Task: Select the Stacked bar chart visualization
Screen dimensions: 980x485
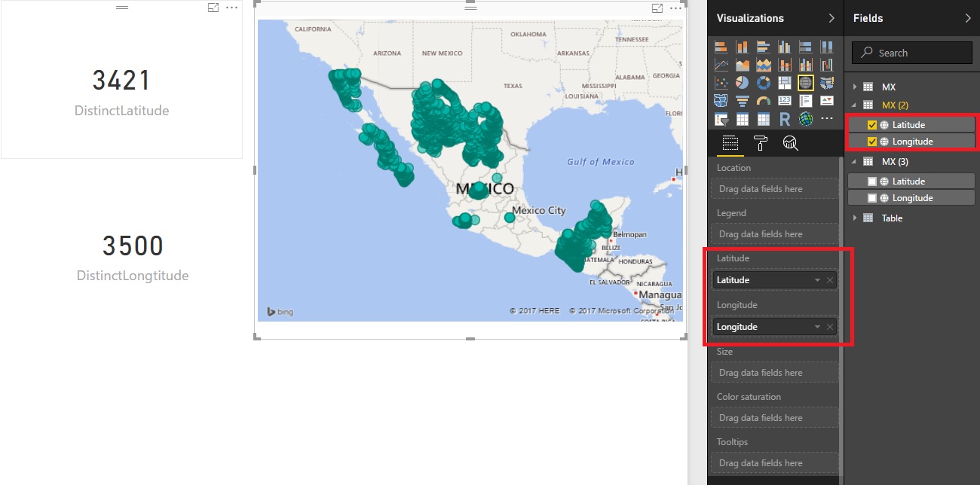Action: tap(721, 47)
